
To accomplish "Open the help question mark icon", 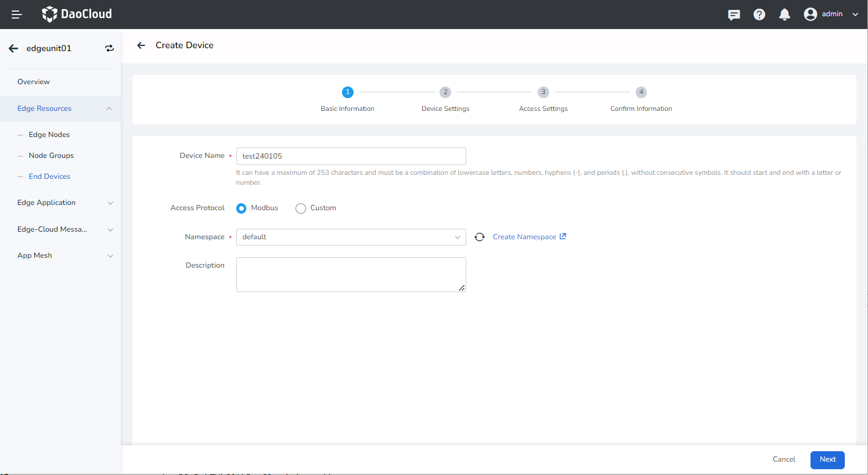I will point(759,15).
